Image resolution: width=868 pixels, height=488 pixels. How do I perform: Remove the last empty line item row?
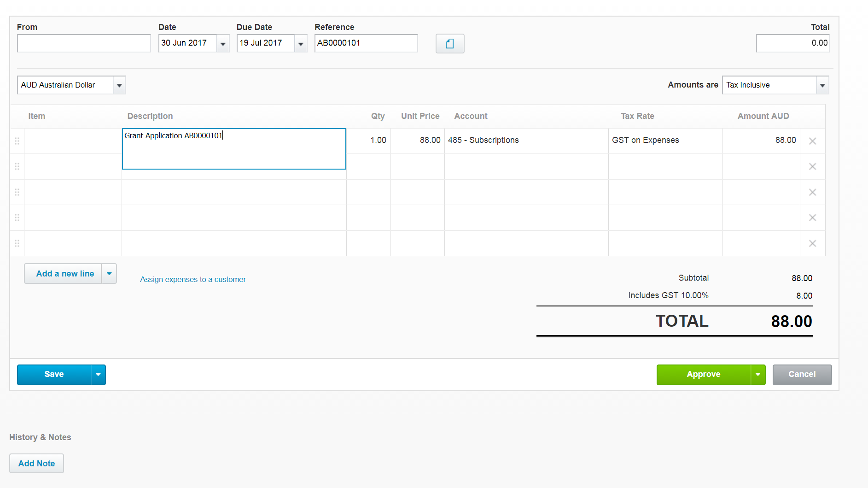pos(812,243)
